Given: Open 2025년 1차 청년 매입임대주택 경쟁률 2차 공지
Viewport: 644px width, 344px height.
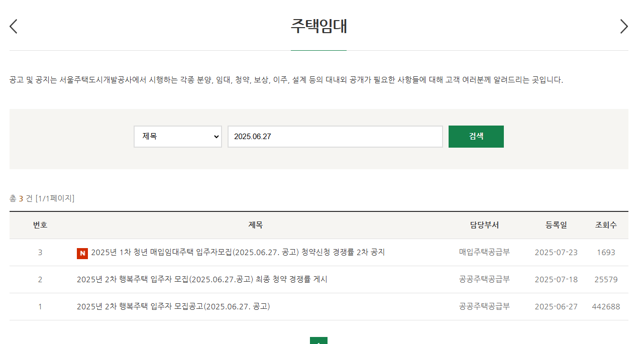Looking at the screenshot, I should (x=238, y=252).
